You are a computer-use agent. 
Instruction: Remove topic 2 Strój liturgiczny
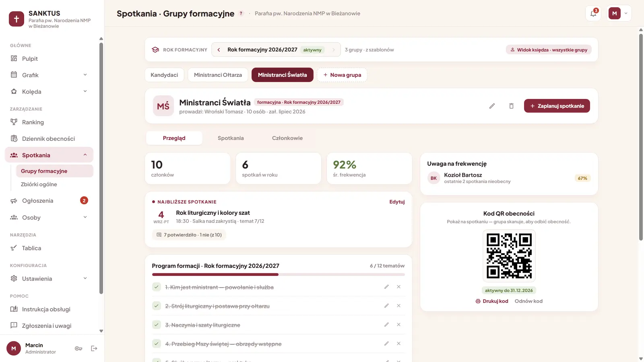pyautogui.click(x=398, y=306)
